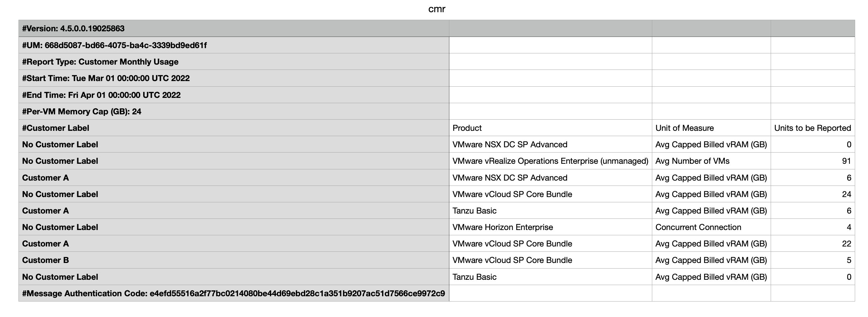868x317 pixels.
Task: Select the #Start Time cell
Action: 106,78
